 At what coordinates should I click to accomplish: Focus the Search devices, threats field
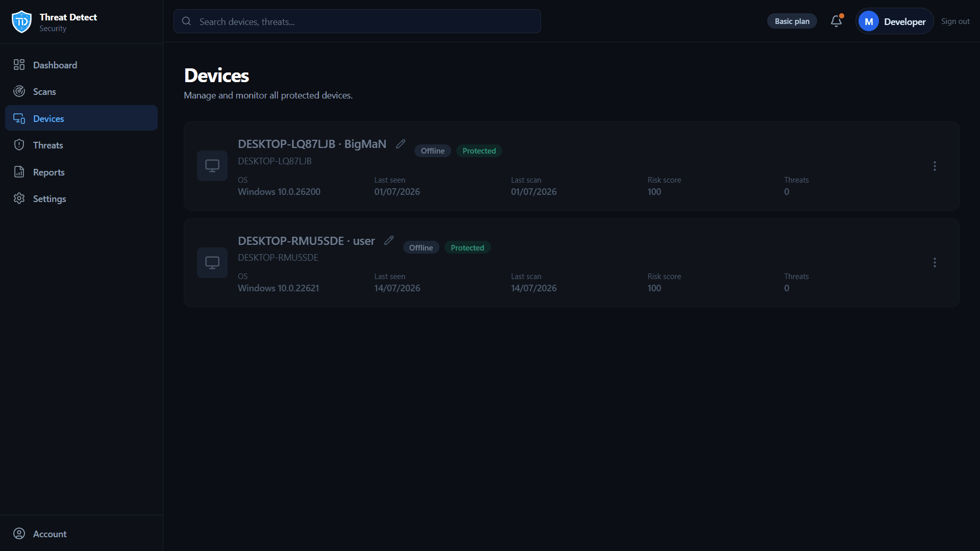(x=357, y=21)
